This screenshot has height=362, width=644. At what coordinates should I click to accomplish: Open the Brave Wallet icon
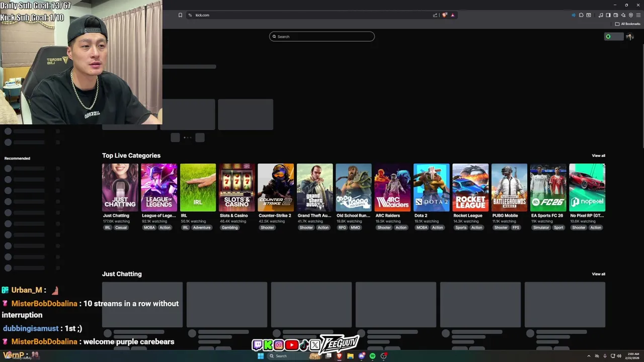click(616, 15)
